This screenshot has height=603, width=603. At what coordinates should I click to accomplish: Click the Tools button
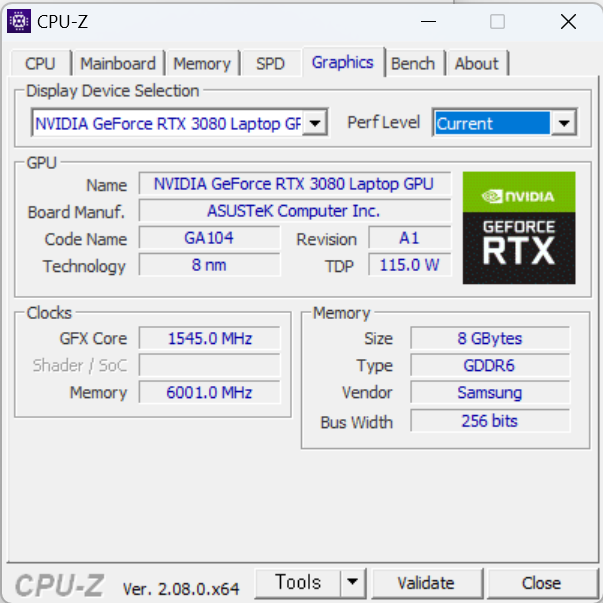pos(298,582)
